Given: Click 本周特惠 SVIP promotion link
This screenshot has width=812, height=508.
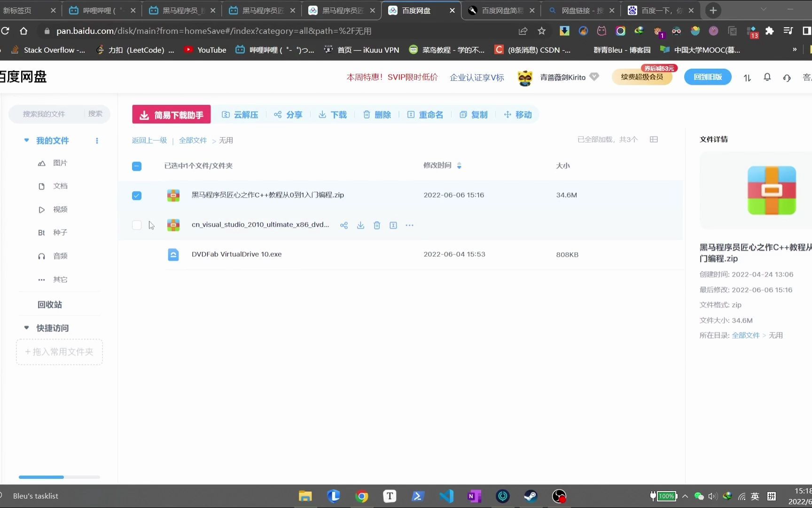Looking at the screenshot, I should point(392,77).
